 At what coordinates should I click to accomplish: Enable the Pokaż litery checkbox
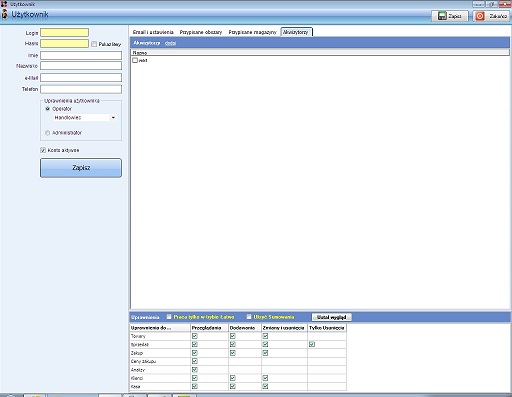coord(94,44)
